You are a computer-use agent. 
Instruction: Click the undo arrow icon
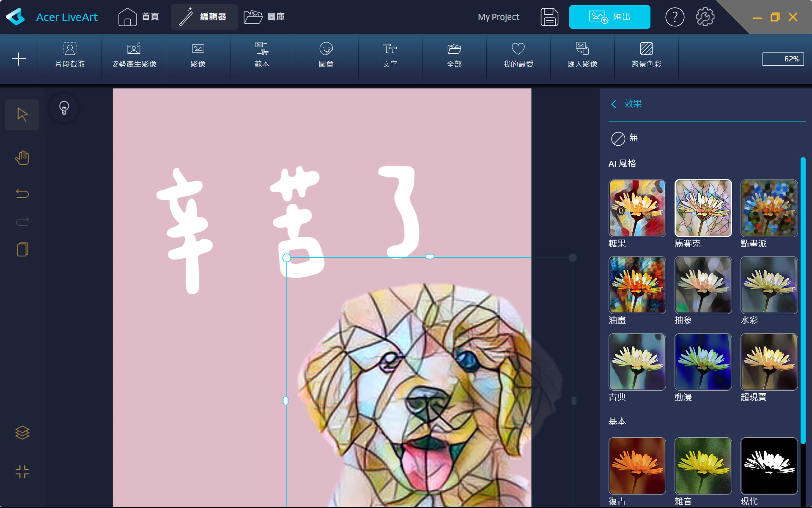coord(22,193)
